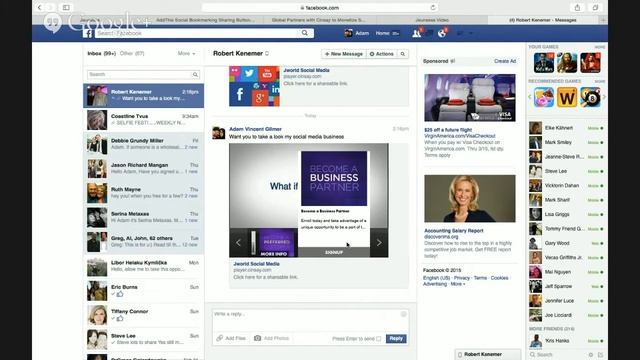Switch to the Other (67) tab
The image size is (640, 360).
pyautogui.click(x=132, y=53)
